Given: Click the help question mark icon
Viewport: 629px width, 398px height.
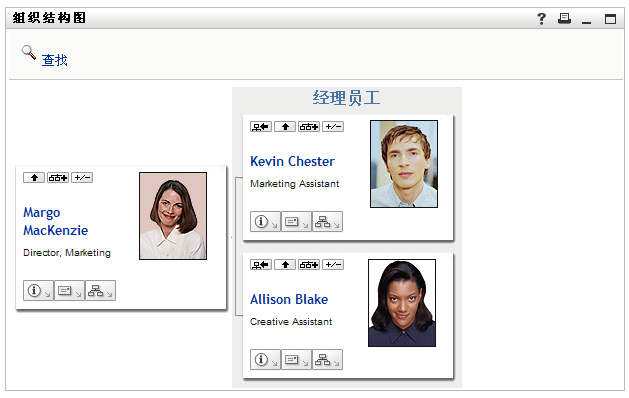Looking at the screenshot, I should click(541, 18).
